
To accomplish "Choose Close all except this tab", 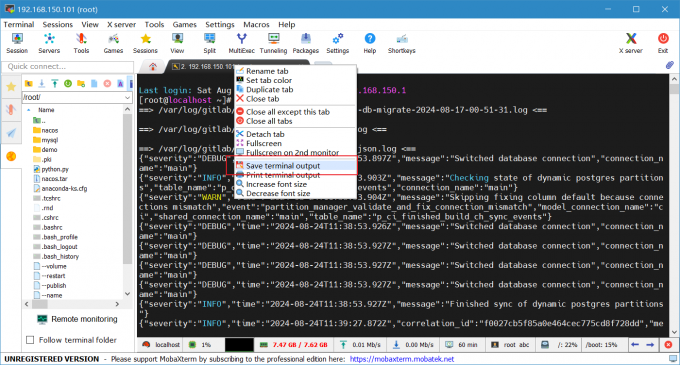I will click(x=295, y=112).
